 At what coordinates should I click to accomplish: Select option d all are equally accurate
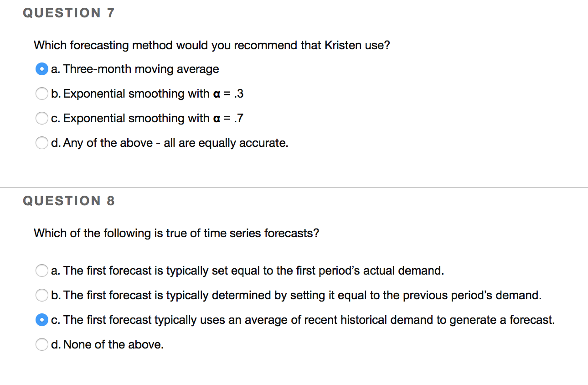[42, 143]
